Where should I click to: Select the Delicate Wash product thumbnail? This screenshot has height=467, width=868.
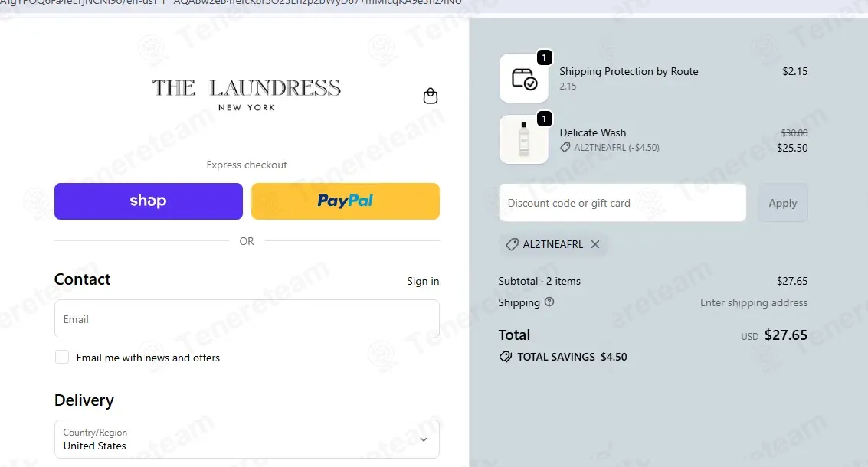[x=524, y=139]
